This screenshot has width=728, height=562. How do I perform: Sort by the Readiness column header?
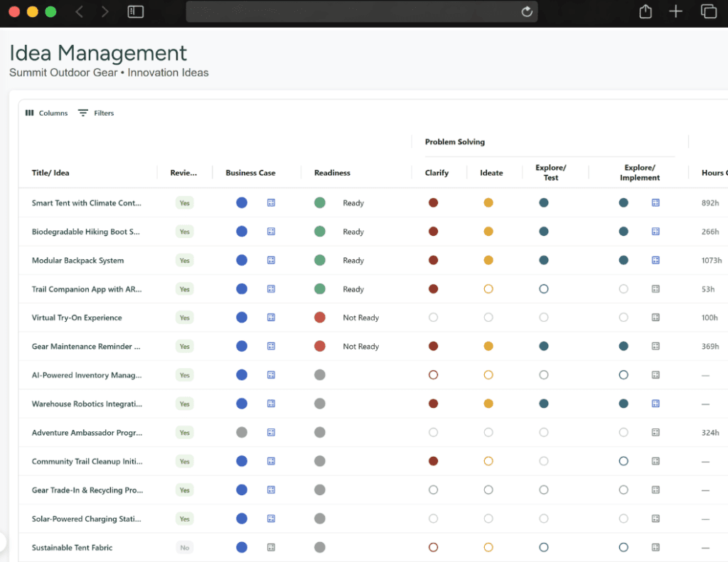[333, 173]
